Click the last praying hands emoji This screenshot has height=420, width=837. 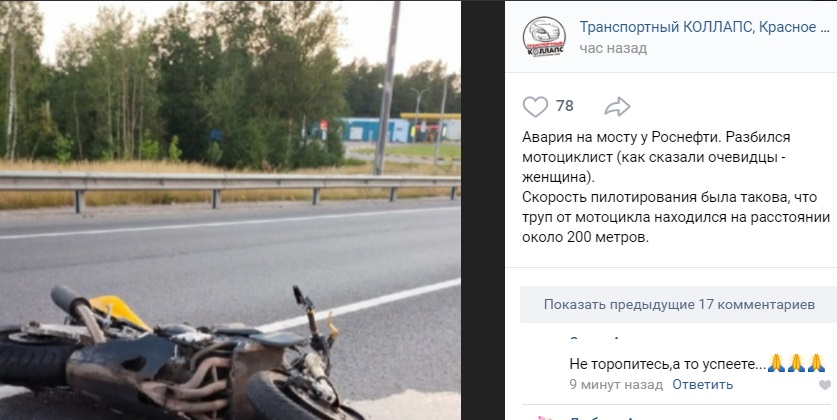[816, 363]
